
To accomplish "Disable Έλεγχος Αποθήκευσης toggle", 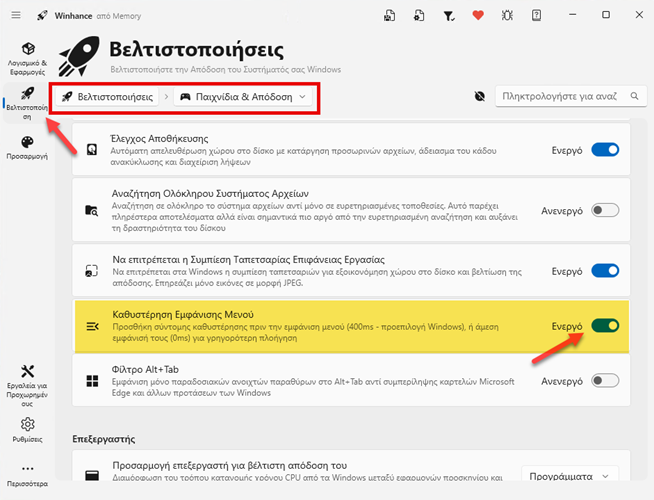I will (605, 150).
